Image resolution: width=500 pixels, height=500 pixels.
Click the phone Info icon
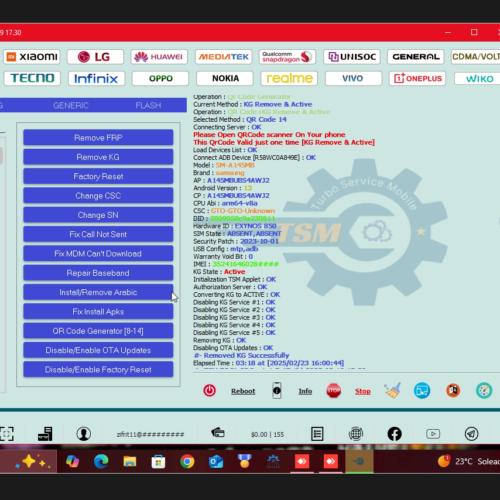277,390
